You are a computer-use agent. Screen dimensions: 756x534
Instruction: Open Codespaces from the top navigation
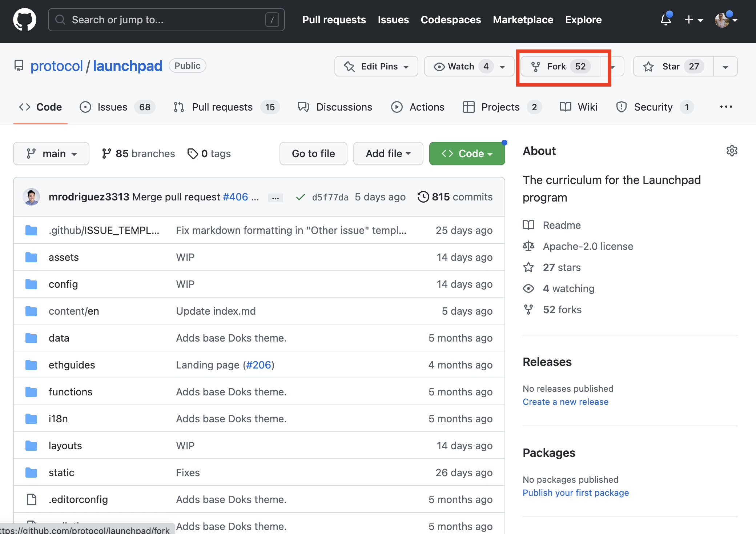pos(451,20)
